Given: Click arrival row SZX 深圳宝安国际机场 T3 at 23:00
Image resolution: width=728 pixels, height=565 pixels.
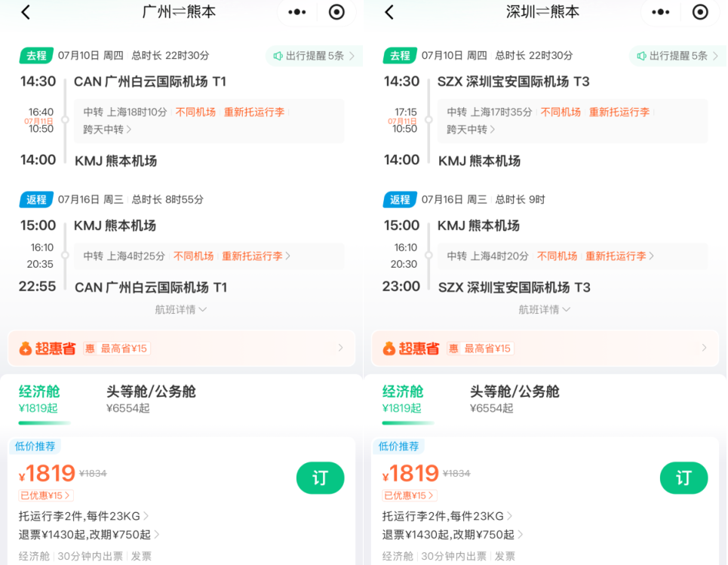Looking at the screenshot, I should coord(487,287).
